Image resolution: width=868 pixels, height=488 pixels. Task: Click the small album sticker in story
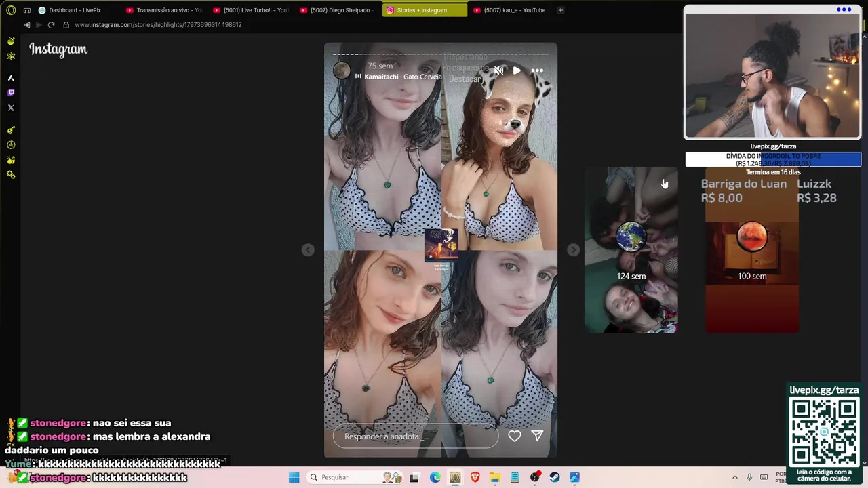[x=441, y=245]
